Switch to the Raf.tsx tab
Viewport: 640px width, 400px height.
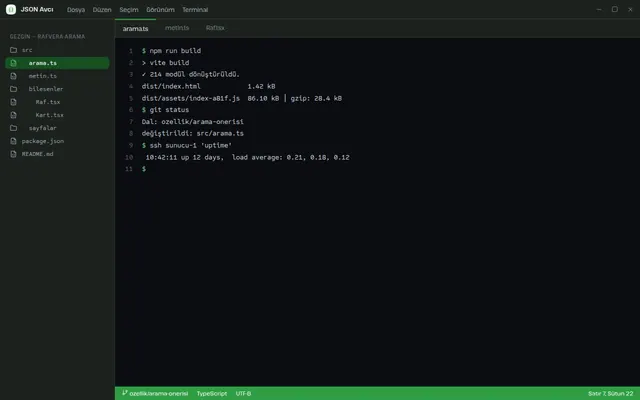pyautogui.click(x=215, y=28)
